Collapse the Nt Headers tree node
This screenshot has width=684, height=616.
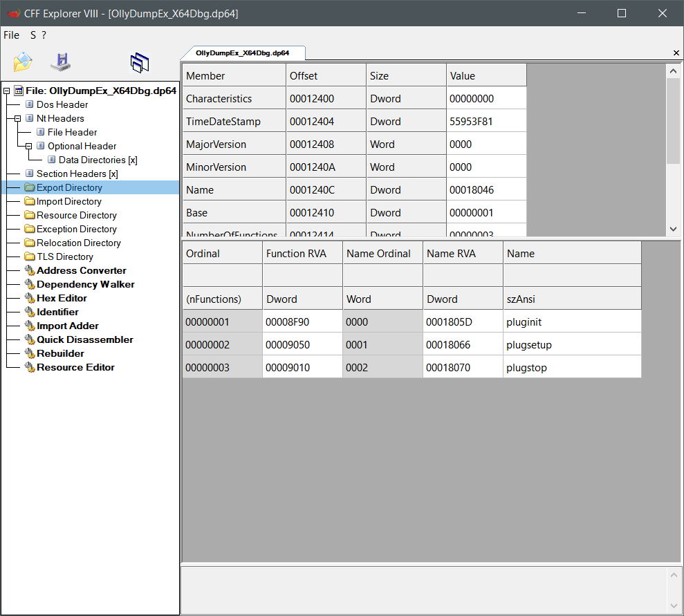(x=17, y=119)
